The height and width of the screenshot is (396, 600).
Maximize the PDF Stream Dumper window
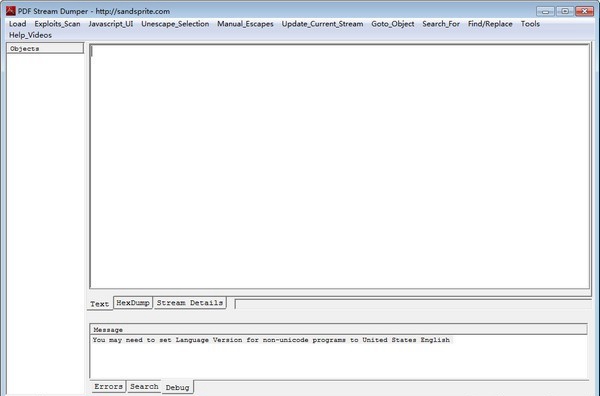pos(565,11)
